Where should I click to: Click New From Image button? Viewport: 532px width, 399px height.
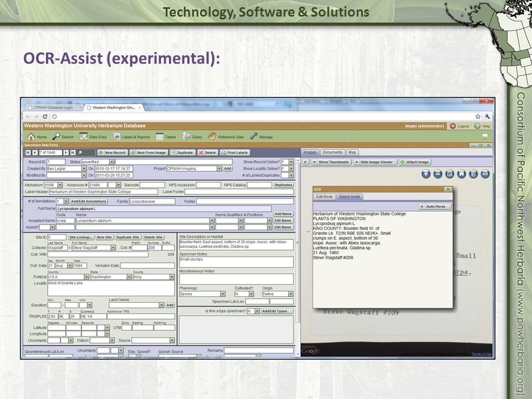pyautogui.click(x=149, y=153)
